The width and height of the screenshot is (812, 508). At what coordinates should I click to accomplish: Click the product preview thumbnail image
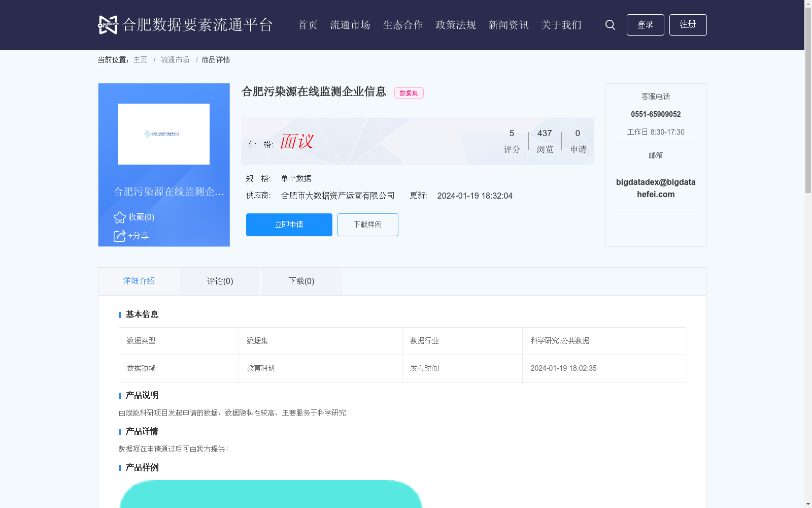[163, 134]
